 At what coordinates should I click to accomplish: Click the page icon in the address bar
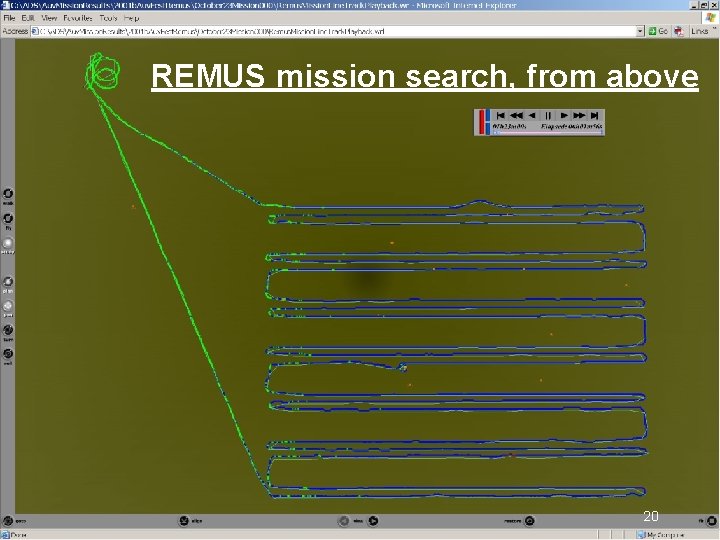[34, 31]
